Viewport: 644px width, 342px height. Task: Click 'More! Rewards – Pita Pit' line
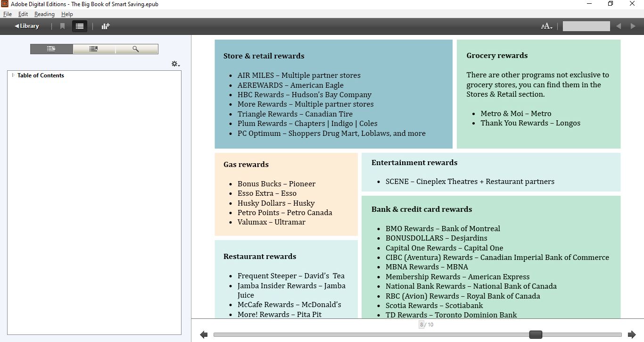pyautogui.click(x=280, y=314)
